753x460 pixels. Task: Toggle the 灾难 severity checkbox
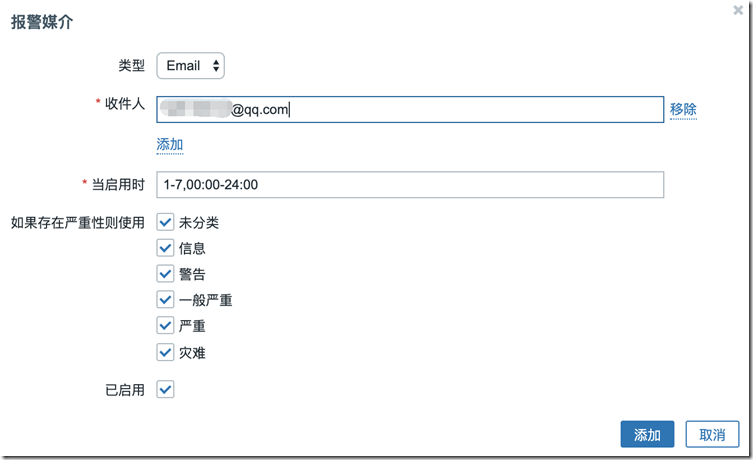coord(166,352)
